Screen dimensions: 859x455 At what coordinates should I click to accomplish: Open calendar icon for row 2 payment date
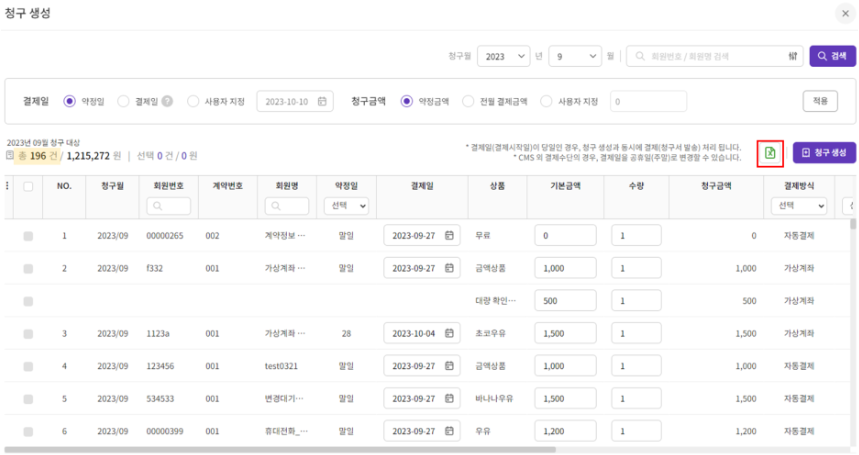coord(449,268)
